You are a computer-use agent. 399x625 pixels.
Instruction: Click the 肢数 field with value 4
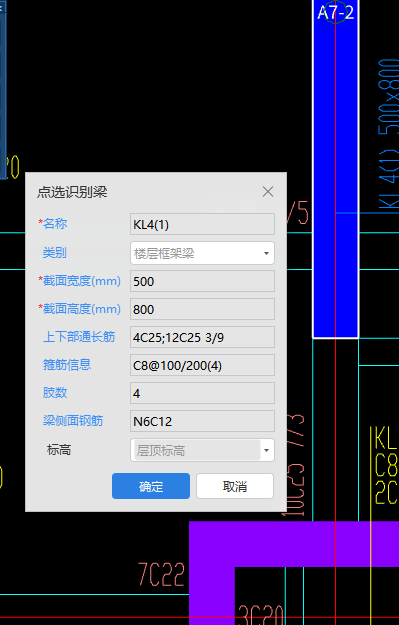[x=202, y=393]
